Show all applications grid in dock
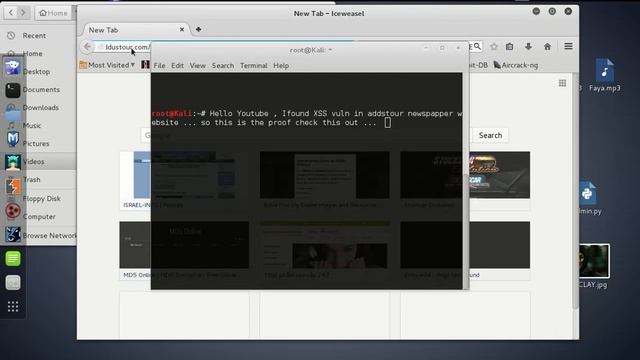Viewport: 640px width, 360px height. tap(13, 307)
